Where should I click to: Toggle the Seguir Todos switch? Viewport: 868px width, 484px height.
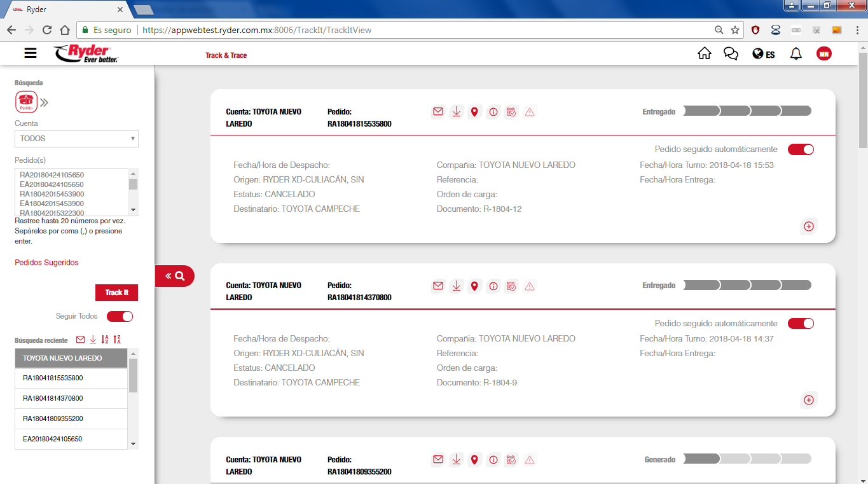[120, 316]
